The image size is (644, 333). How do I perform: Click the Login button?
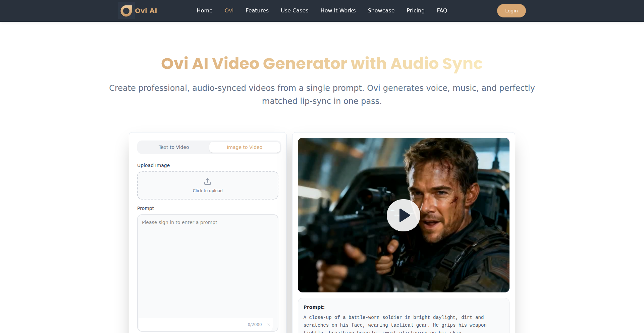click(x=511, y=11)
